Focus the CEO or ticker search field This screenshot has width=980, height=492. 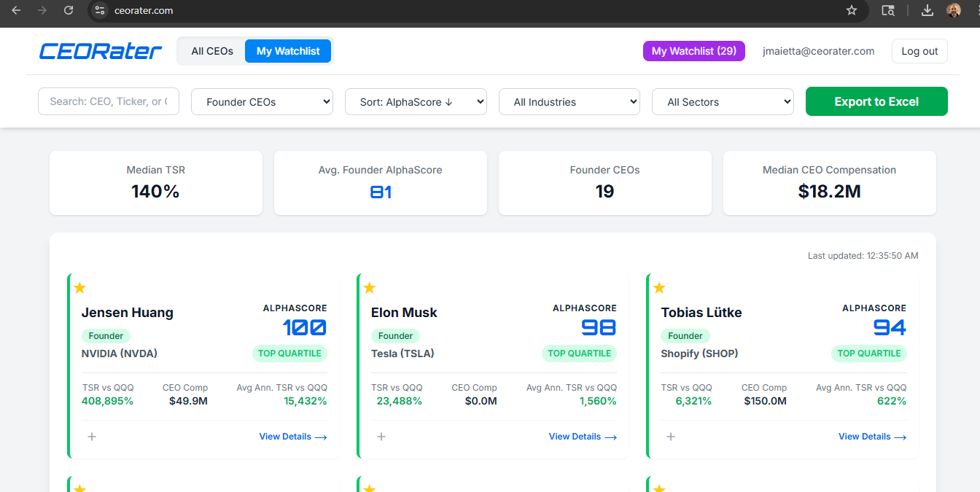[x=109, y=101]
